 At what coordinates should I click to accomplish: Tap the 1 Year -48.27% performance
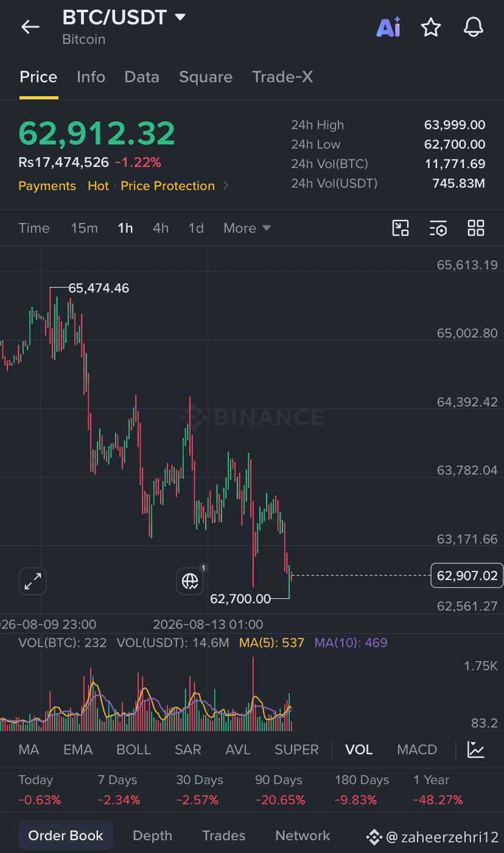tap(438, 790)
